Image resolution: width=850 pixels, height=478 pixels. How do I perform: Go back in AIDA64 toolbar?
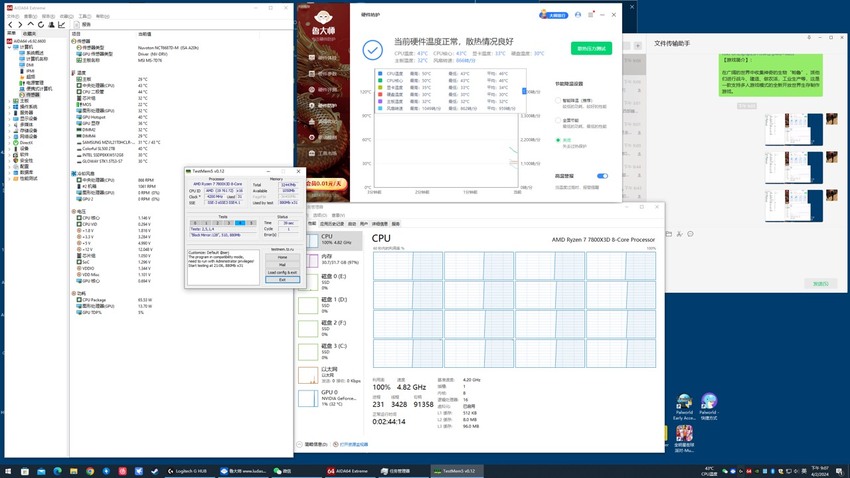click(10, 24)
